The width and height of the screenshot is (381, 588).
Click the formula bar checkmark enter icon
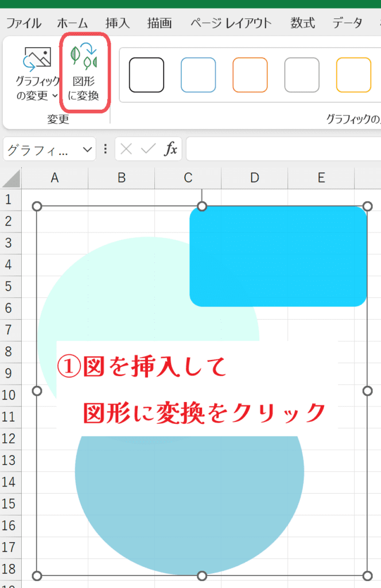click(x=148, y=149)
